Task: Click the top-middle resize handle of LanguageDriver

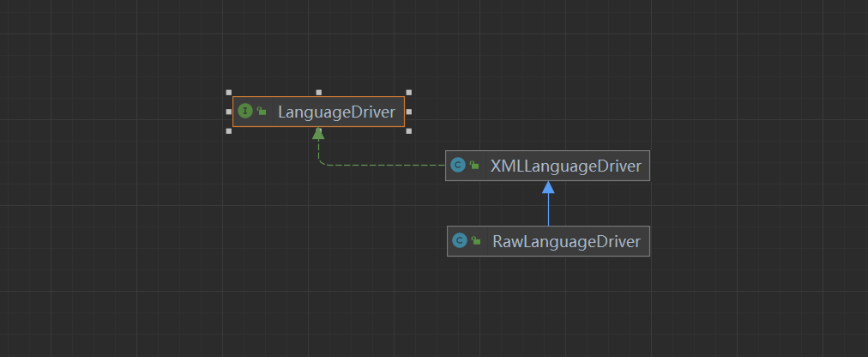Action: 318,92
